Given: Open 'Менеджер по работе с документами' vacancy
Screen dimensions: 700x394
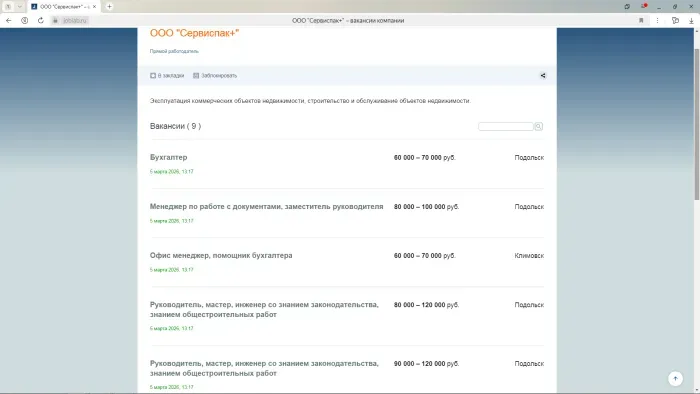Looking at the screenshot, I should tap(267, 207).
